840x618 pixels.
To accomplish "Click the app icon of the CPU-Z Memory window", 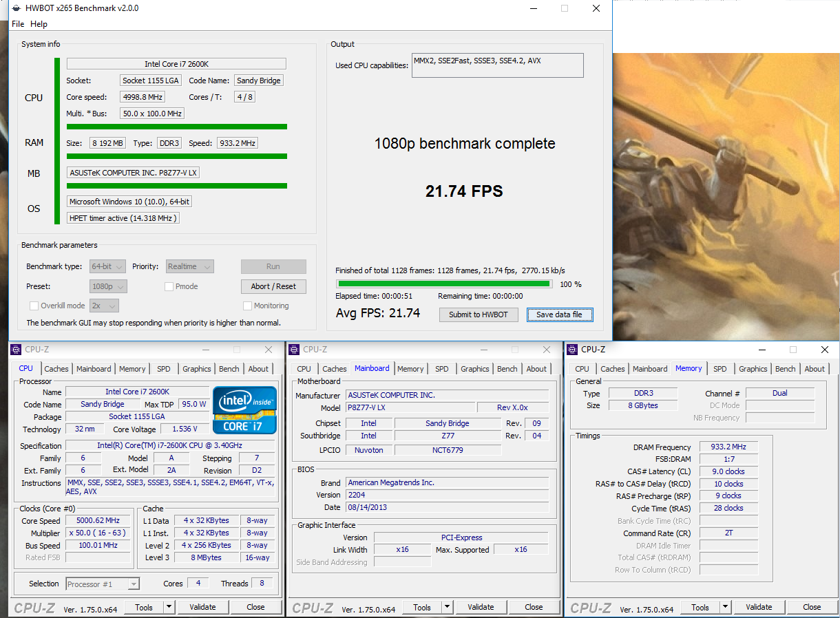I will (x=572, y=350).
